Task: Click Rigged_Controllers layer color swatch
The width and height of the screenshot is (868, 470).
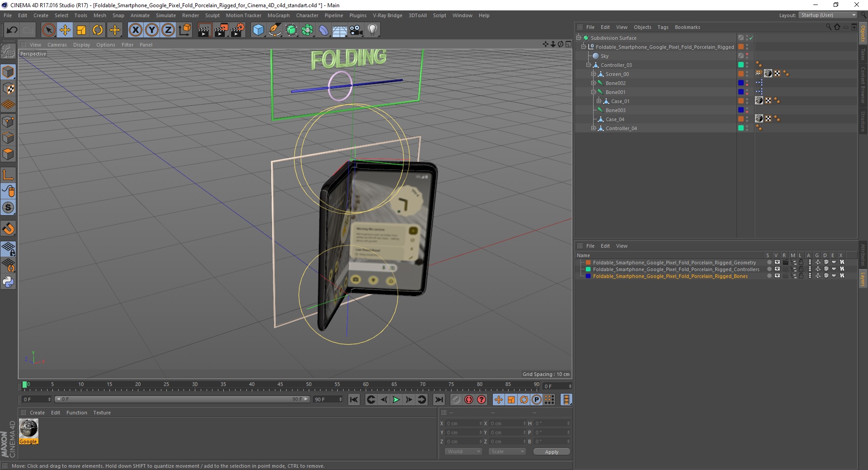Action: click(x=588, y=269)
